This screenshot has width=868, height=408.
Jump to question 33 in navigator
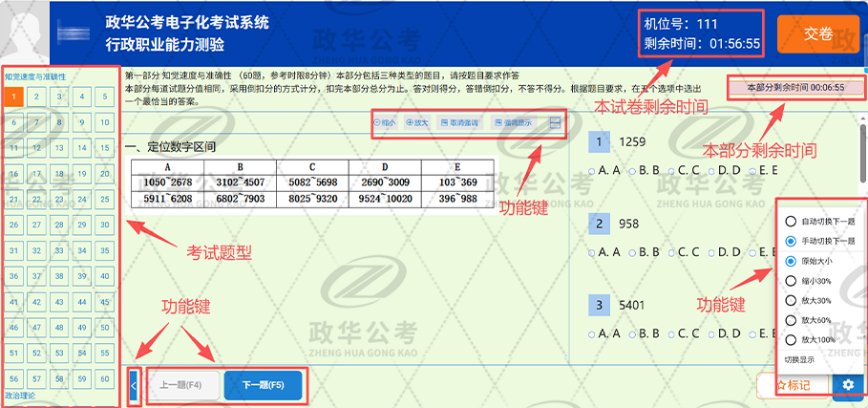pos(59,250)
